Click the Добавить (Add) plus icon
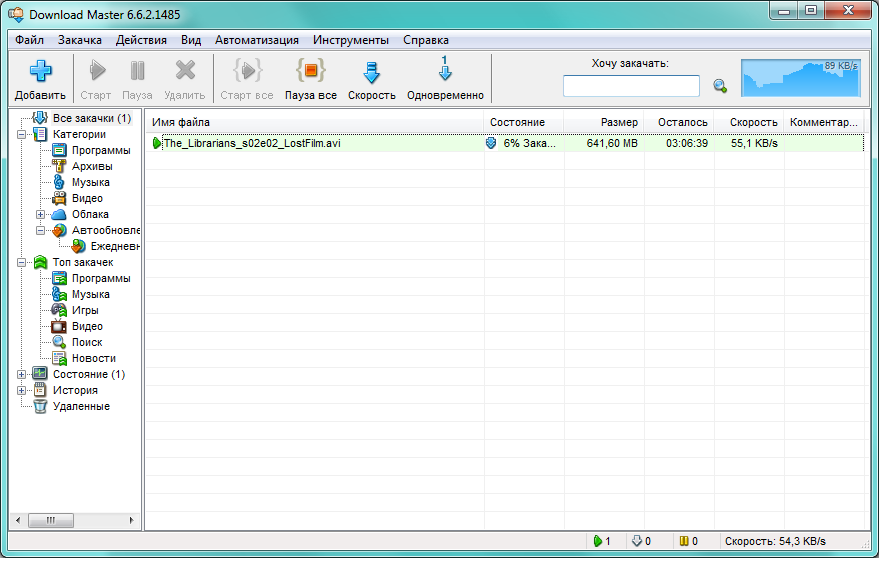Viewport: 883px width, 567px height. [x=40, y=72]
